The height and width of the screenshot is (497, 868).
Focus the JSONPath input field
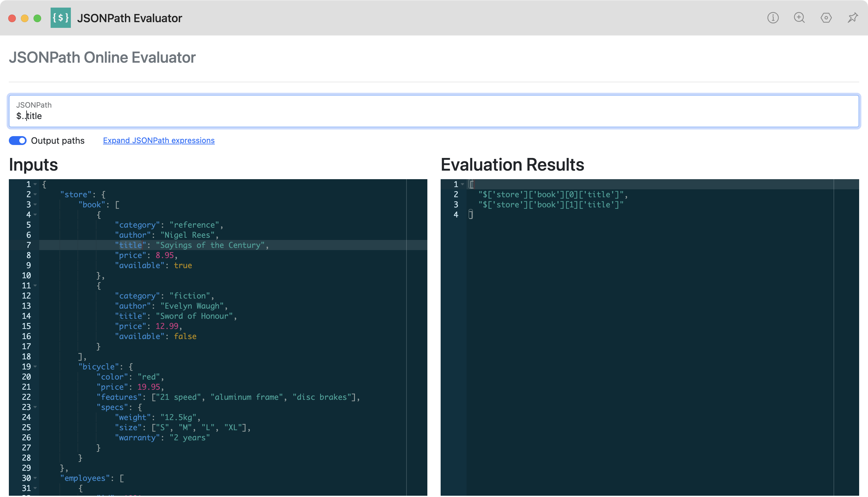[x=434, y=111]
